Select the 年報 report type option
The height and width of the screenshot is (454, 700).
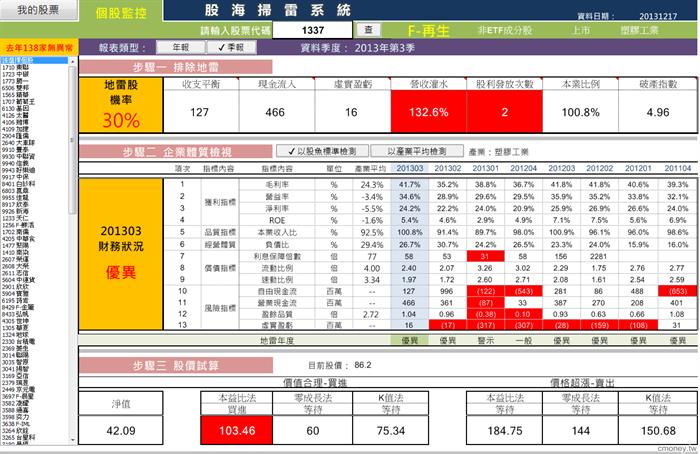(x=181, y=47)
